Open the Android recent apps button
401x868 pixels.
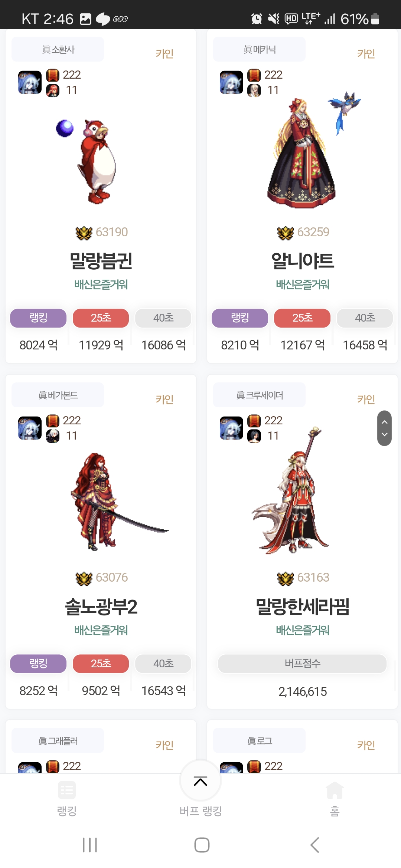click(90, 845)
